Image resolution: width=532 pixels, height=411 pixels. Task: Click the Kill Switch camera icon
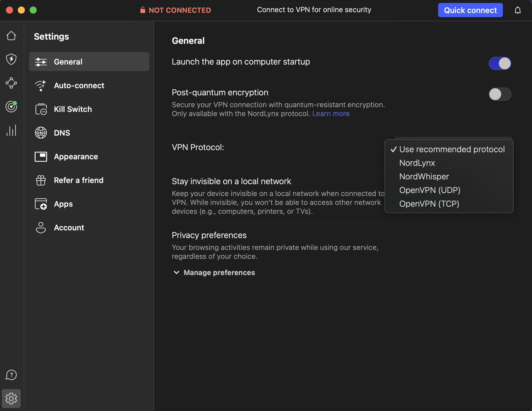pos(41,109)
